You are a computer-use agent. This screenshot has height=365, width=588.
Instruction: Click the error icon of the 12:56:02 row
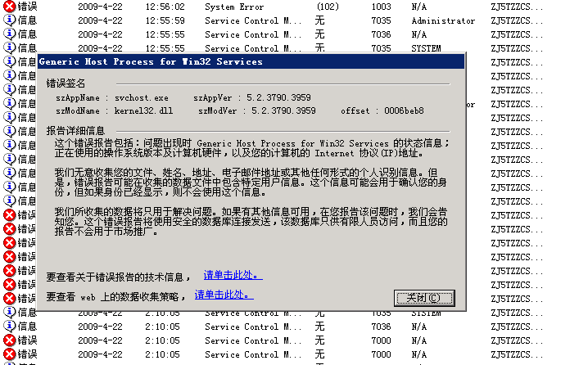coord(9,6)
